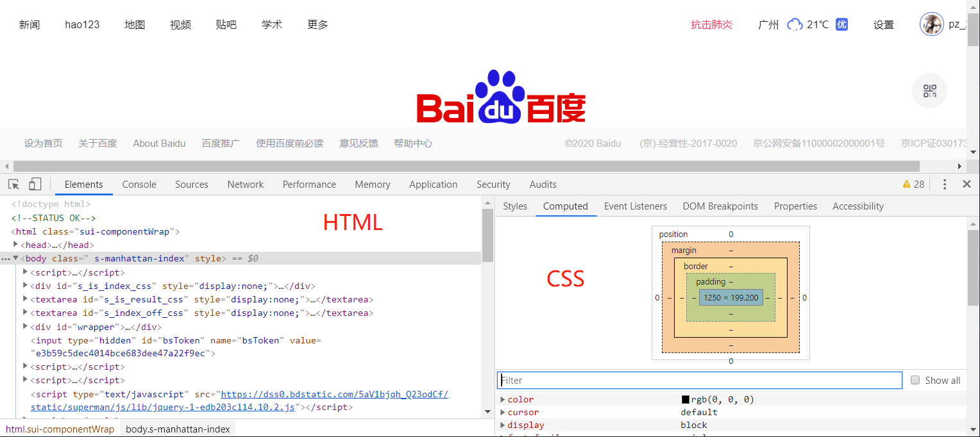
Task: Switch to the Styles sidebar tab
Action: point(515,206)
